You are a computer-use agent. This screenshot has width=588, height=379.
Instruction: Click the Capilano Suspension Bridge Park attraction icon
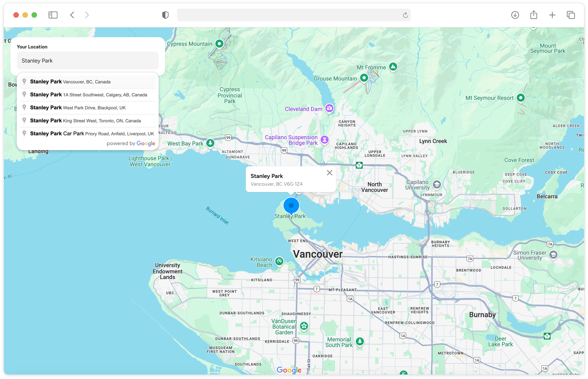[325, 140]
